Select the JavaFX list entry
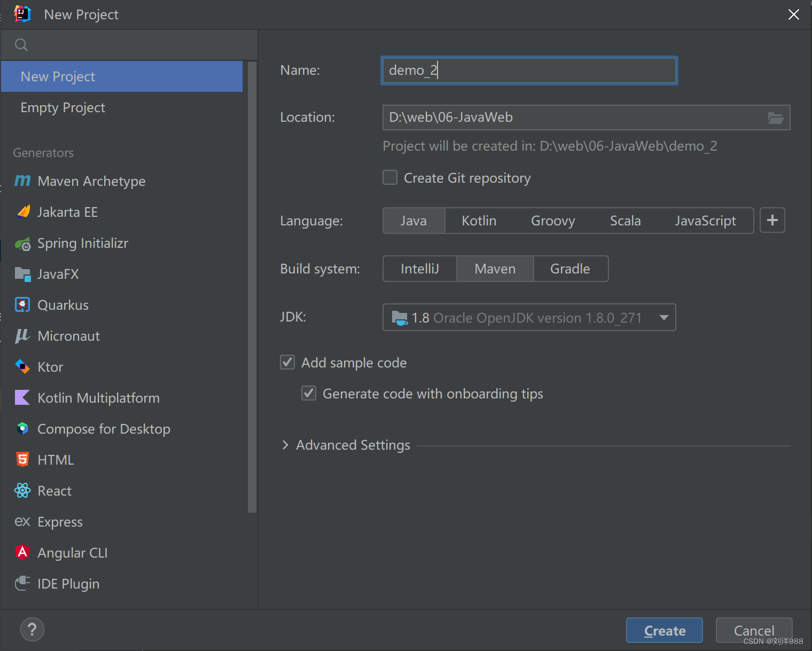This screenshot has width=812, height=651. 122,274
